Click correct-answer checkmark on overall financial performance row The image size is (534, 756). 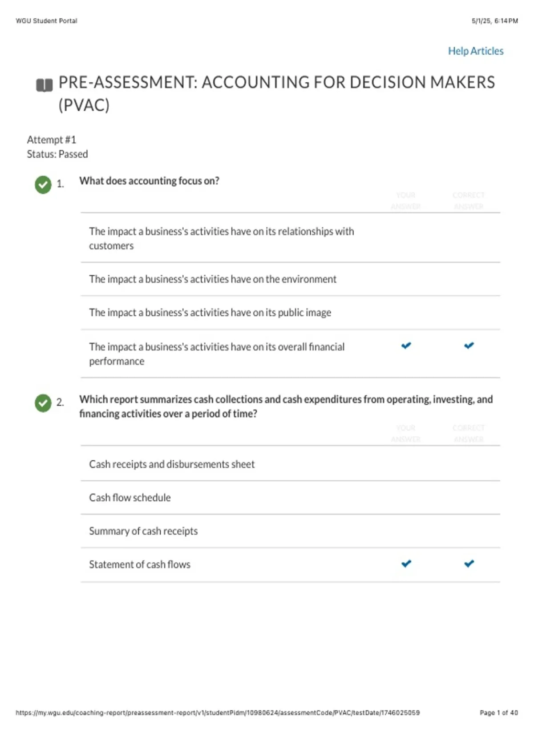click(x=469, y=346)
